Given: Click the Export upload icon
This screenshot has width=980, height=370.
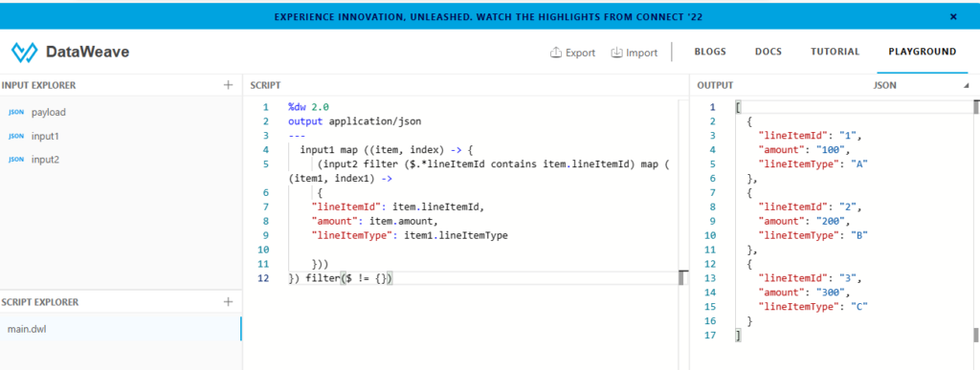Looking at the screenshot, I should 556,53.
